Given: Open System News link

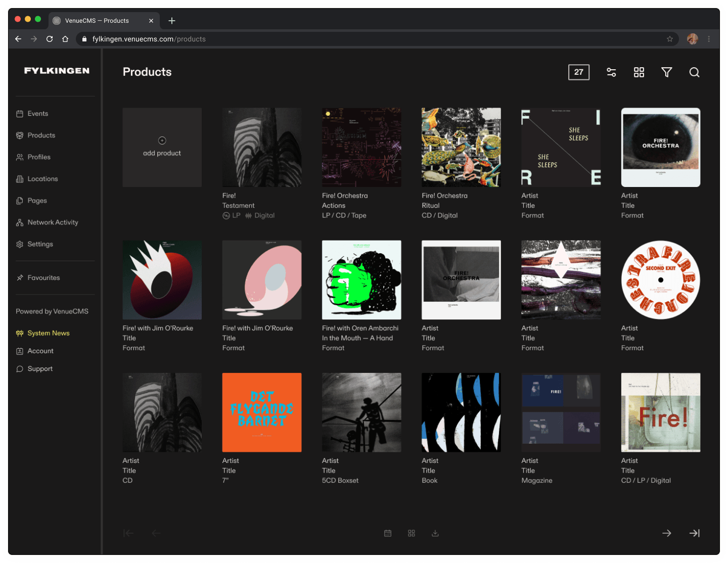Looking at the screenshot, I should click(x=43, y=333).
